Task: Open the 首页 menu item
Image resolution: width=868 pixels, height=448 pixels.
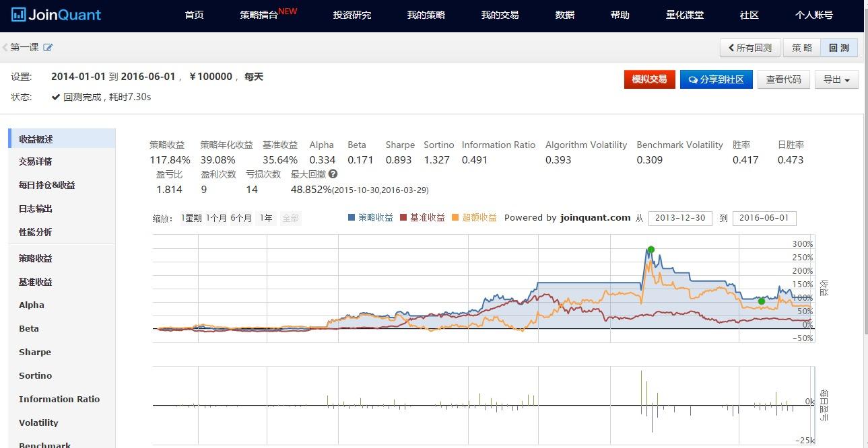Action: click(194, 15)
